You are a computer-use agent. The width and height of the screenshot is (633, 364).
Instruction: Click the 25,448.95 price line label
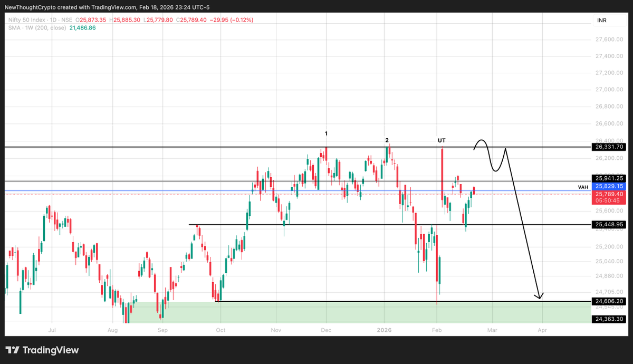[x=610, y=225]
